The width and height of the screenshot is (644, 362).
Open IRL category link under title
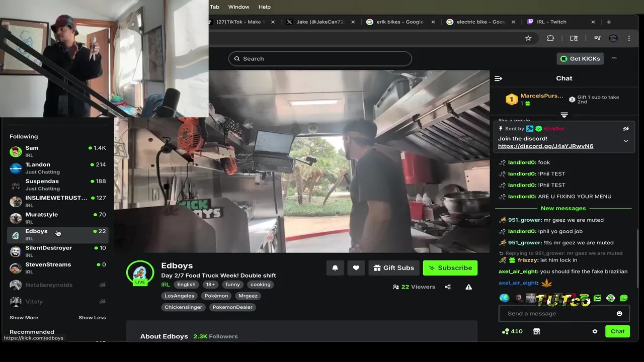pyautogui.click(x=166, y=285)
